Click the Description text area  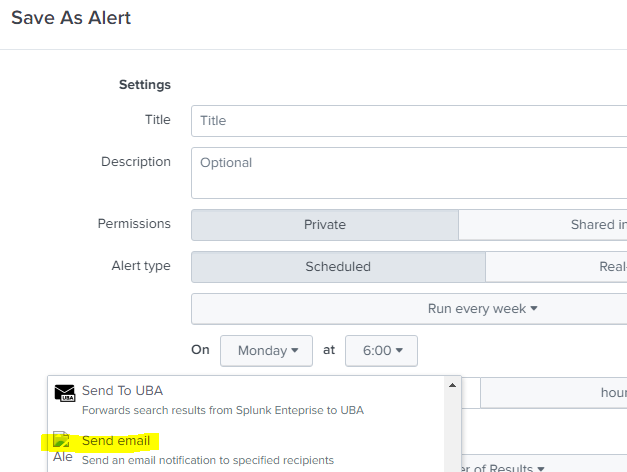[408, 173]
